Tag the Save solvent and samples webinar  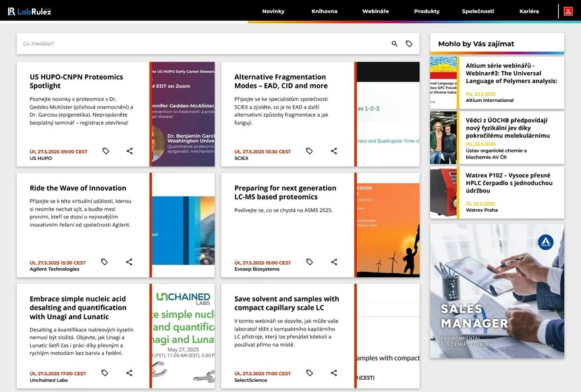(310, 372)
